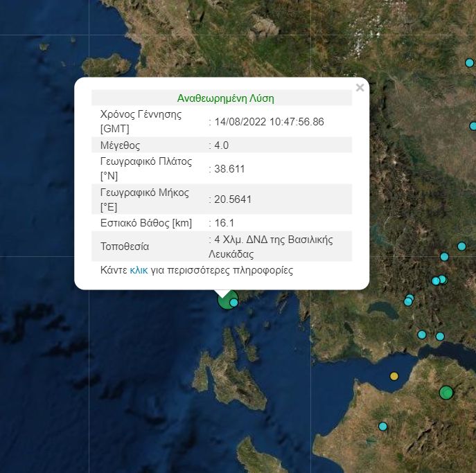The image size is (476, 473).
Task: Open the 'κλικ' more information link
Action: (x=139, y=270)
